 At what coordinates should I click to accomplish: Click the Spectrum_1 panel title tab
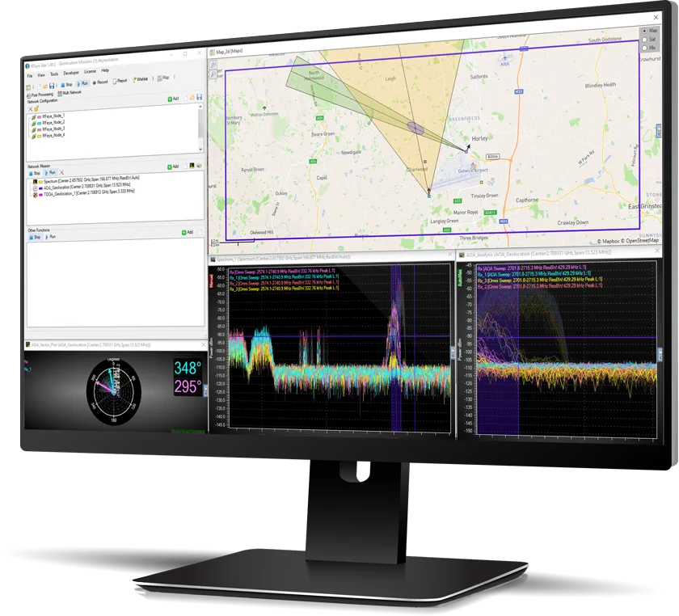[280, 259]
